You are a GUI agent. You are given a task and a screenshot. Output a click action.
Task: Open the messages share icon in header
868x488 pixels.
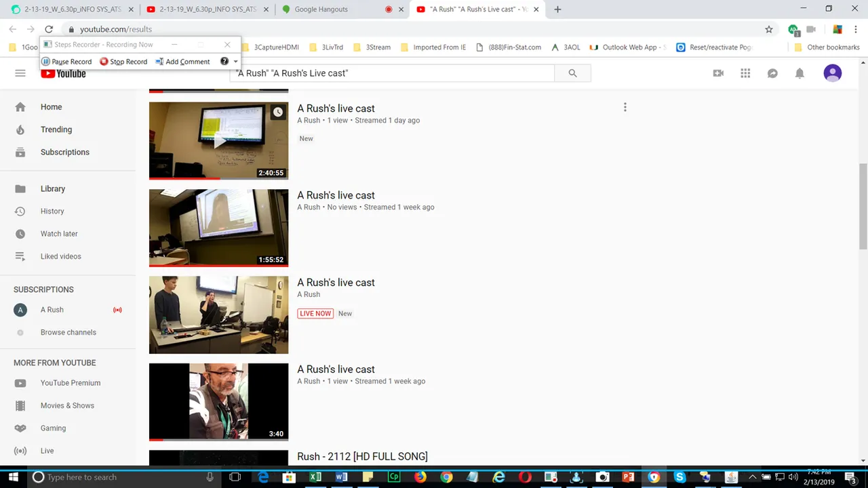tap(772, 73)
